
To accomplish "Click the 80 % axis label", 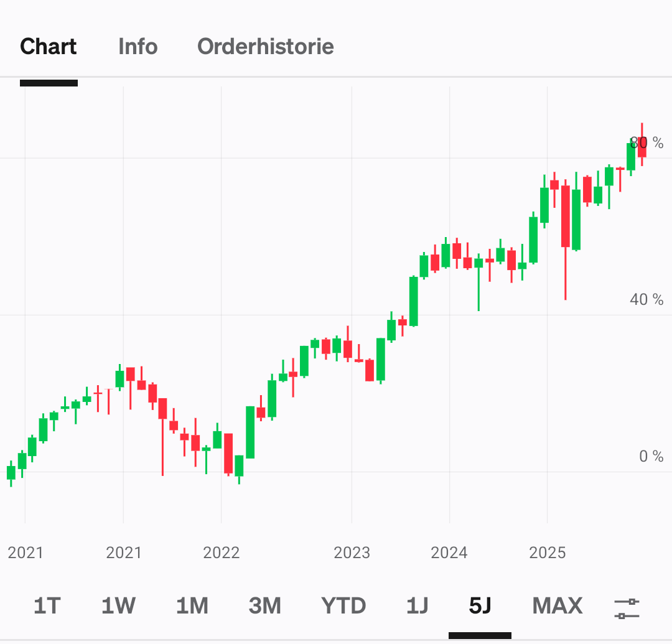I will [x=647, y=143].
